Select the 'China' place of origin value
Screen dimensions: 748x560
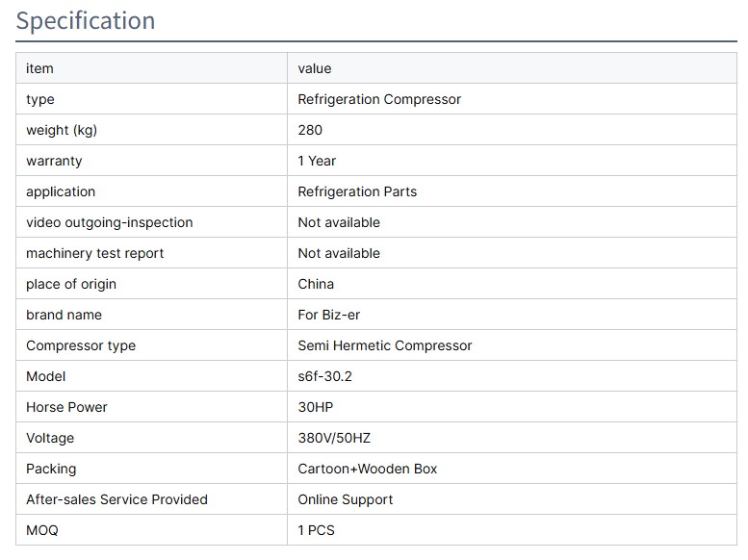coord(316,284)
